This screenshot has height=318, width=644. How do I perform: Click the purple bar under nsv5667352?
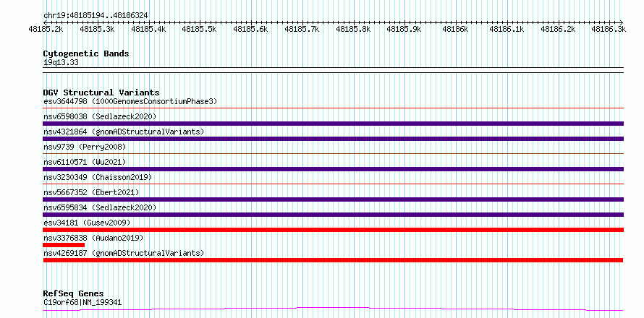coord(333,199)
